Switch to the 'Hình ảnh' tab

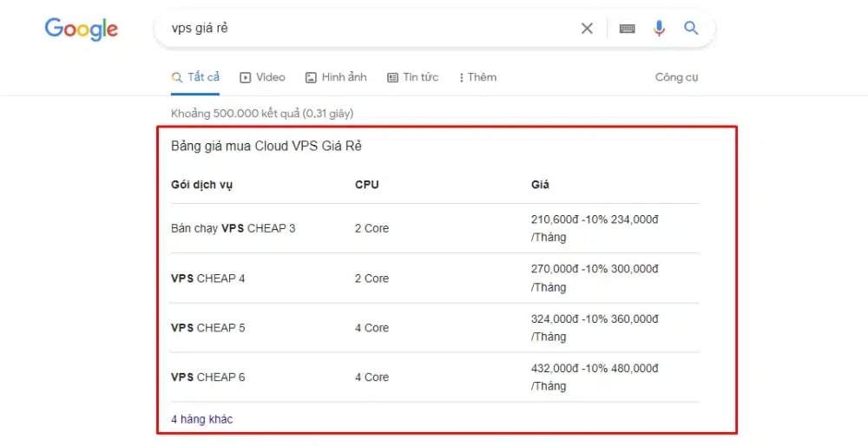[x=336, y=77]
